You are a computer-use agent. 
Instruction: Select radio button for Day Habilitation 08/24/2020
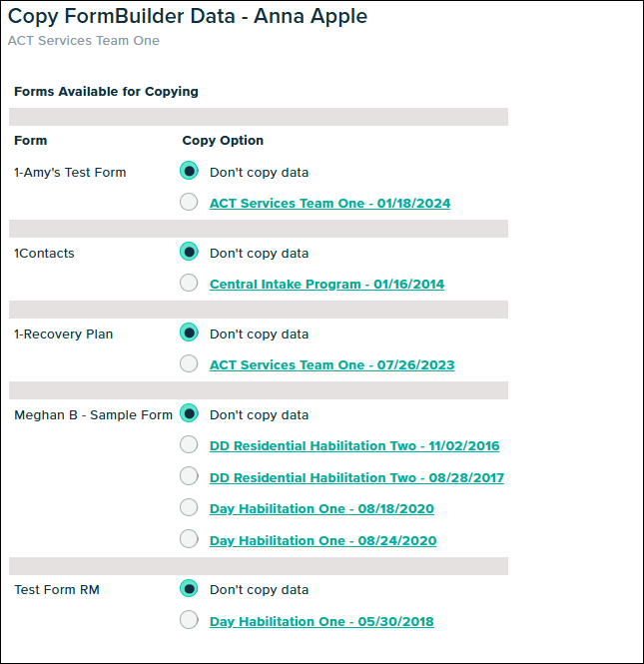point(189,539)
